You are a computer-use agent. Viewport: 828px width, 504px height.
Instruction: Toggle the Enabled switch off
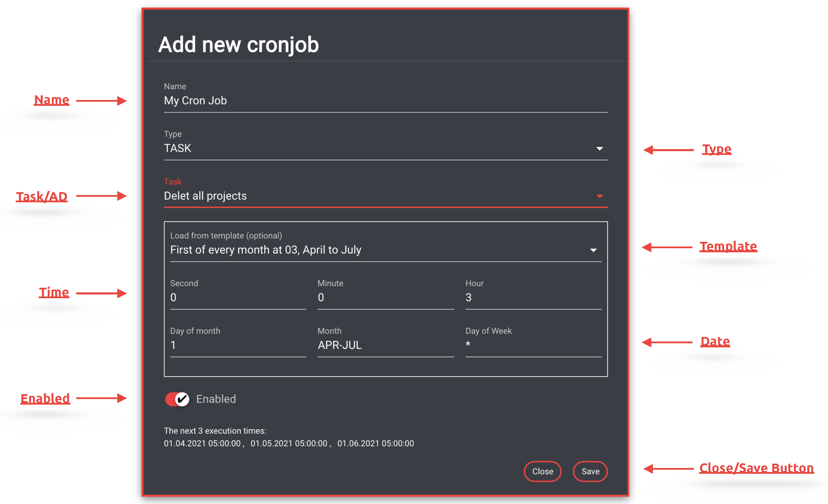click(x=177, y=399)
